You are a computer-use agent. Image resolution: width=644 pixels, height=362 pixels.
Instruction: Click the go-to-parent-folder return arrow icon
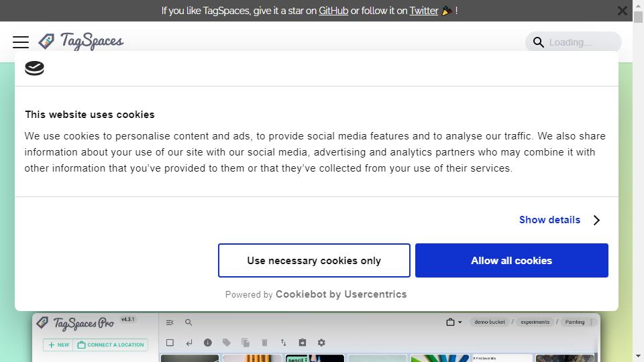tap(189, 343)
